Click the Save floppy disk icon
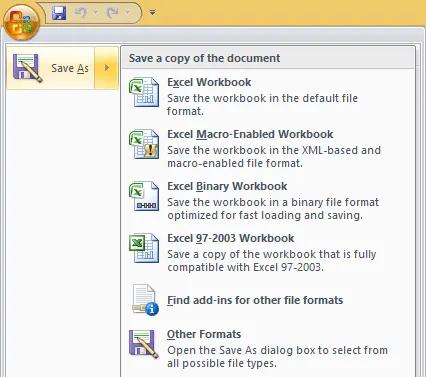This screenshot has width=426, height=377. [x=59, y=13]
